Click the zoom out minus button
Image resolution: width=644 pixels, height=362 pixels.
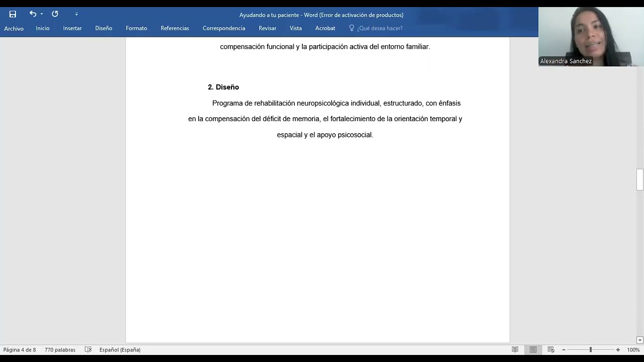[x=564, y=350]
